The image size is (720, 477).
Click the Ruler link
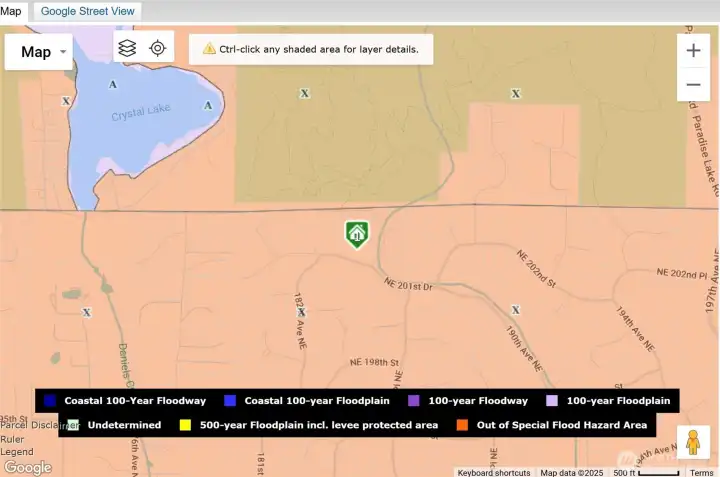click(x=12, y=438)
